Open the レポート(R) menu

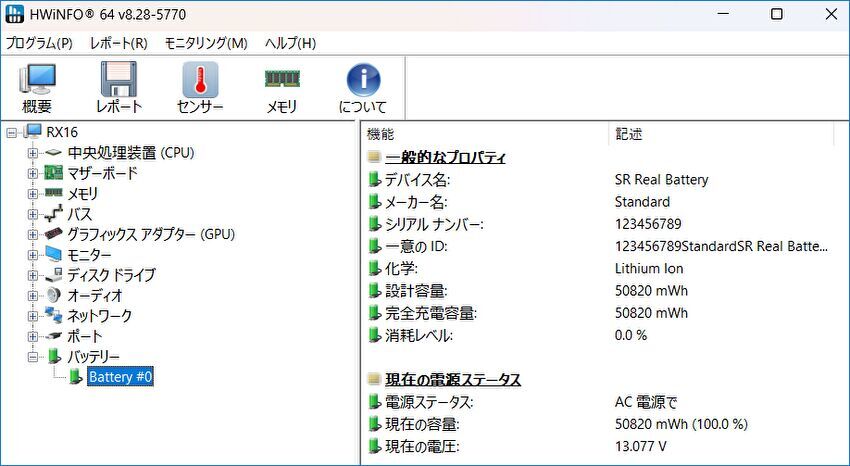pyautogui.click(x=119, y=43)
